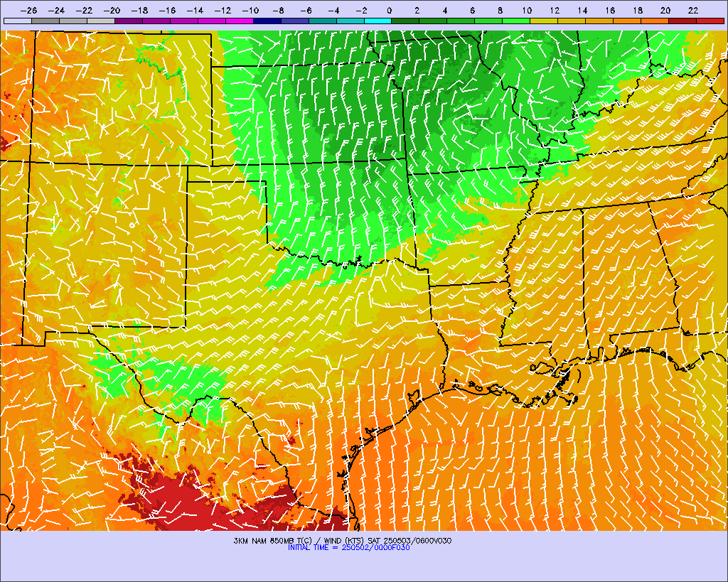Pick the lavender swatch at the legend's left end

(x=18, y=21)
